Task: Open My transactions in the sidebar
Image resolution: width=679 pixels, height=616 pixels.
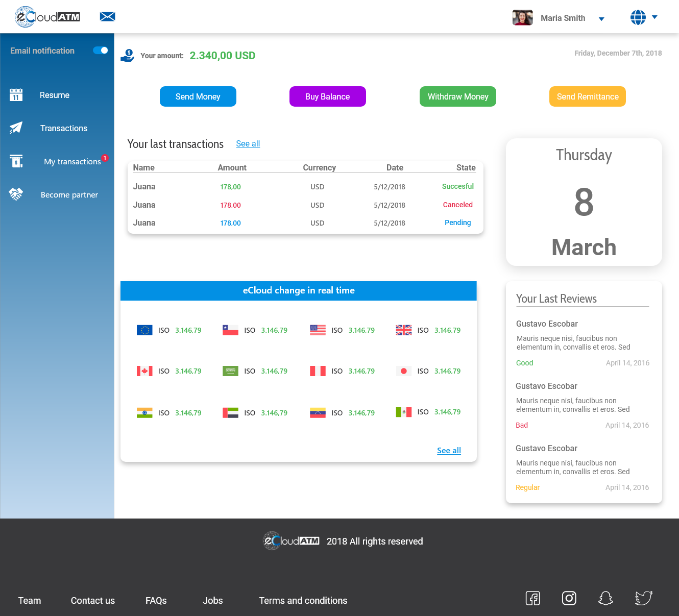Action: [72, 162]
